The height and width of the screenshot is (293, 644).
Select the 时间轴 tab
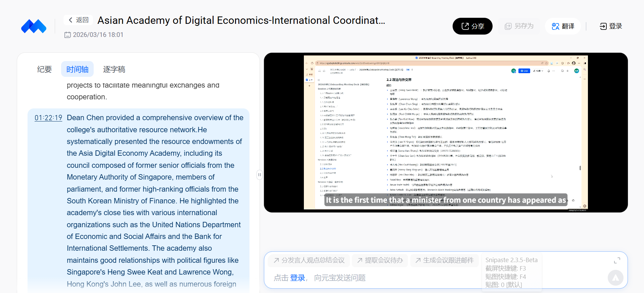click(77, 69)
